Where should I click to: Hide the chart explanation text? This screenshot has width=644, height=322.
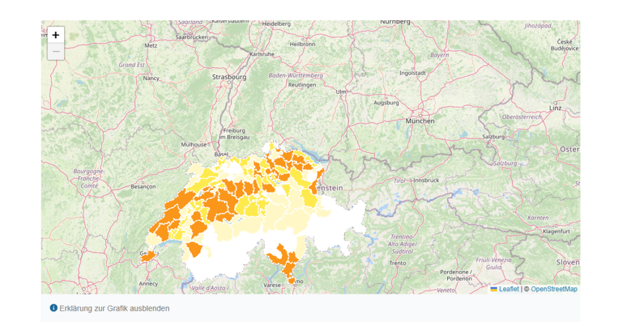pyautogui.click(x=114, y=309)
